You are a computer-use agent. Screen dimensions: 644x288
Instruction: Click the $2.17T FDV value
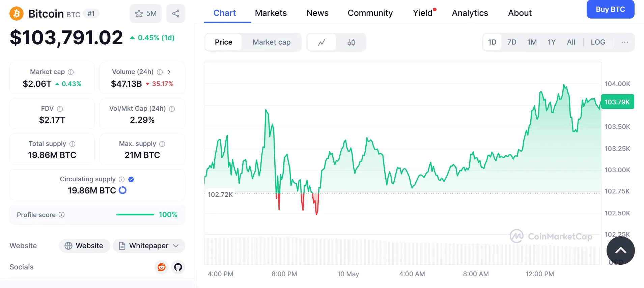click(x=52, y=120)
